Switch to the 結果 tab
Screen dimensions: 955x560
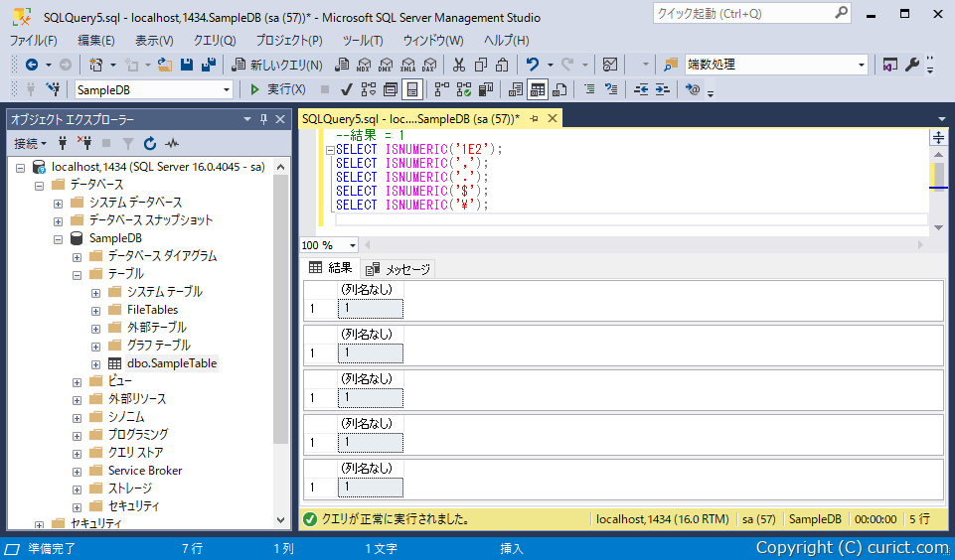pyautogui.click(x=331, y=268)
